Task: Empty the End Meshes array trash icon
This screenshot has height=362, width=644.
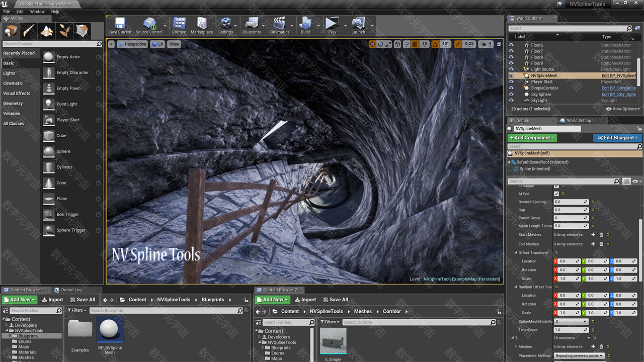Action: pyautogui.click(x=601, y=244)
